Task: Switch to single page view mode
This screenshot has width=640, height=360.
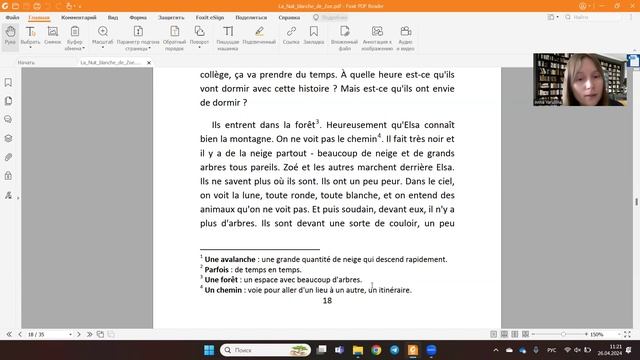Action: tap(493, 334)
